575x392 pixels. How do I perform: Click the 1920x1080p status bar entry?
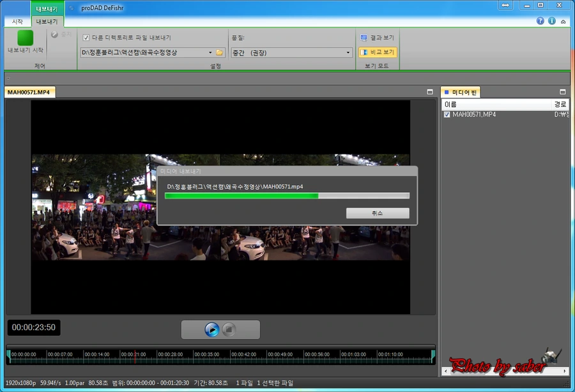tap(21, 383)
